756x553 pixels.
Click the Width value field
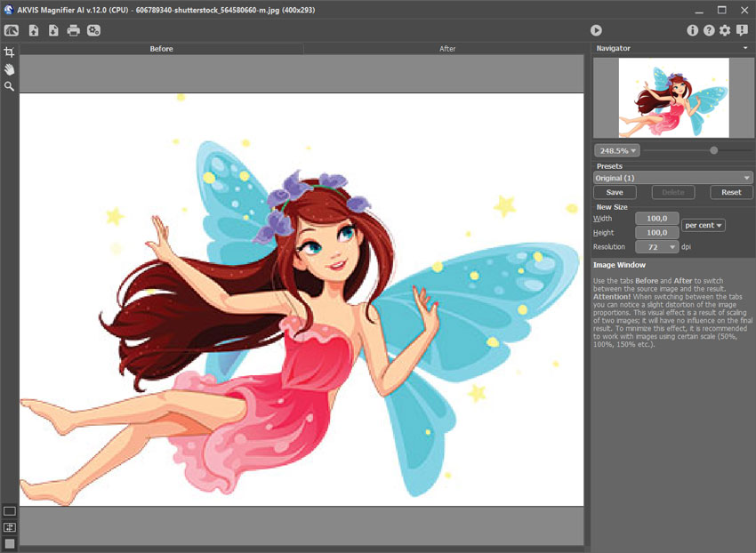(656, 219)
